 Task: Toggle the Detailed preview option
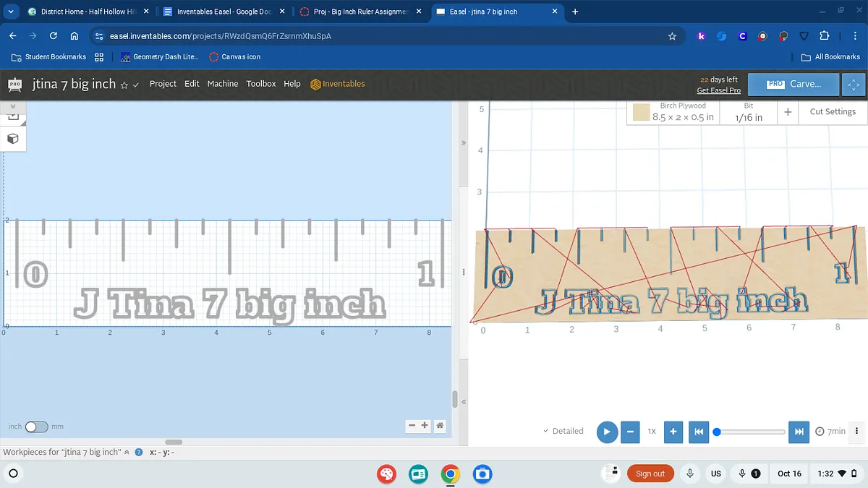tap(563, 431)
